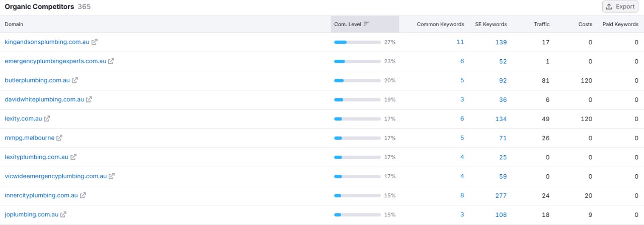The width and height of the screenshot is (644, 225).
Task: Open external link icon beside lexityplumbing.com.au
Action: pyautogui.click(x=73, y=157)
